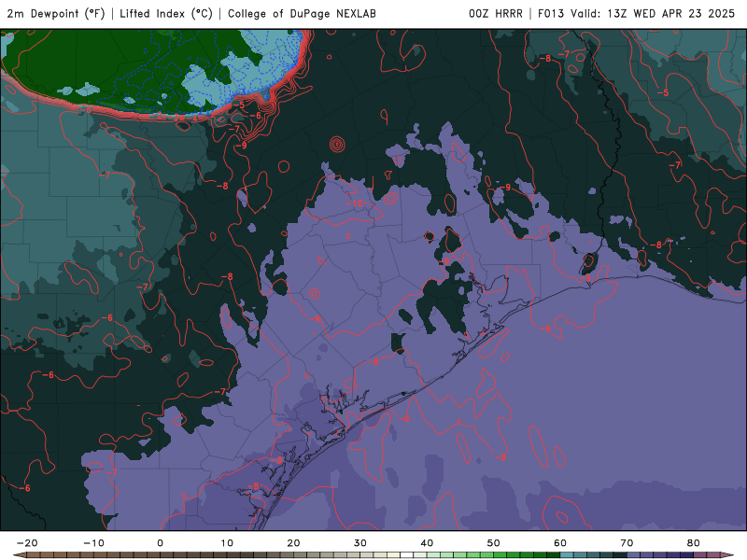Click the 50 label on the color scale
Image resolution: width=747 pixels, height=560 pixels.
(x=494, y=543)
